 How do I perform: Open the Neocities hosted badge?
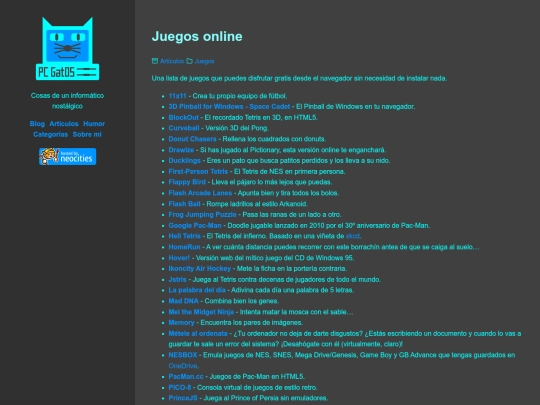tap(68, 156)
